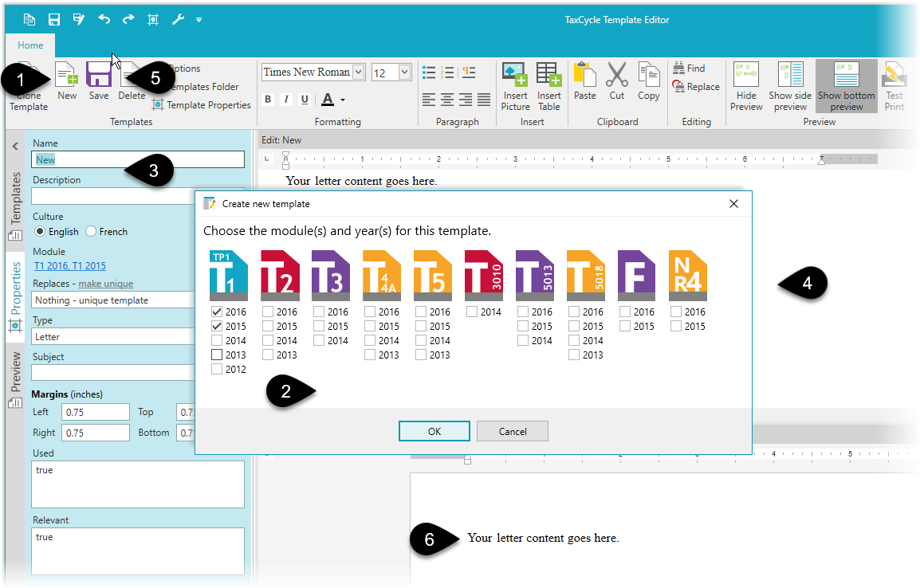Image resolution: width=920 pixels, height=588 pixels.
Task: Open the T1 2016, T1 2015 module link
Action: tap(70, 265)
